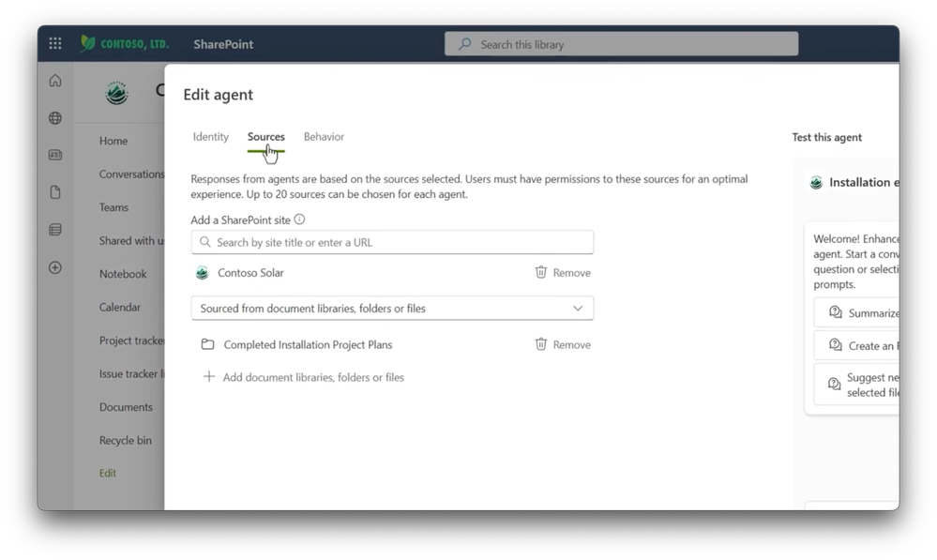Select Completed Installation Project Plans text

[x=308, y=345]
